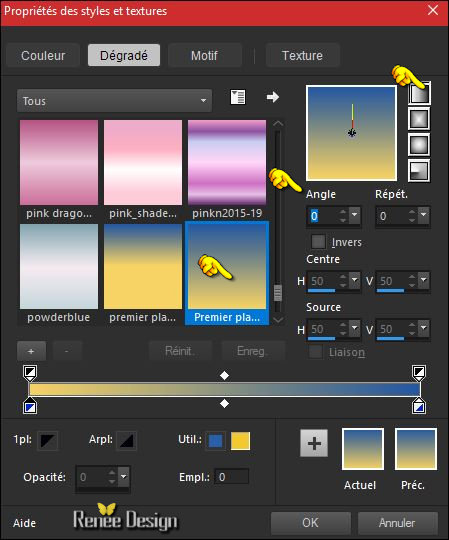Click the Arpl background color marker icon

point(126,440)
